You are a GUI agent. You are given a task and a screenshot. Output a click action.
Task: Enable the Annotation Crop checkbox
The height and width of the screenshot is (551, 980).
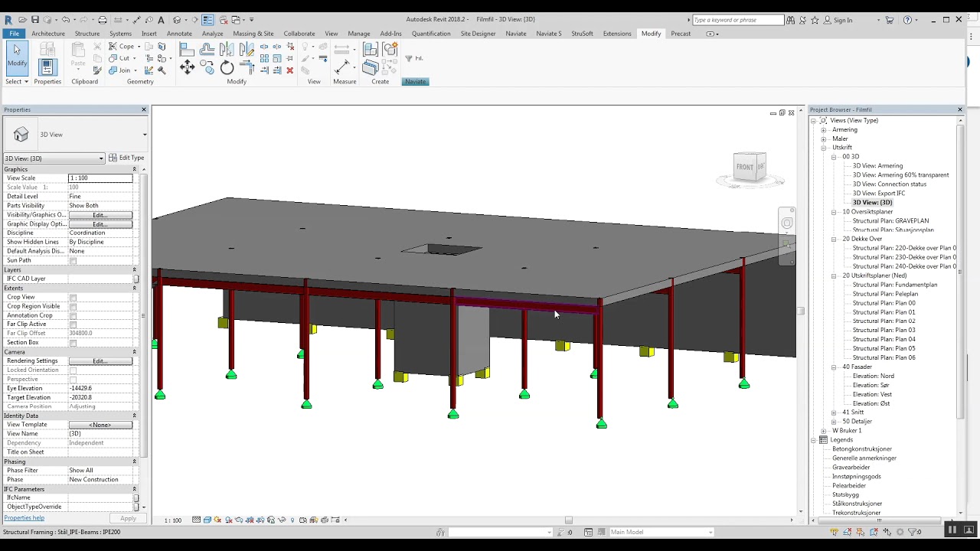[73, 316]
